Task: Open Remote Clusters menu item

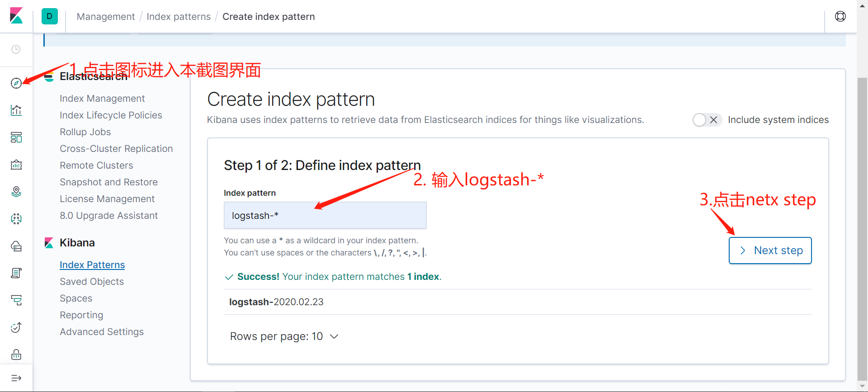Action: 96,165
